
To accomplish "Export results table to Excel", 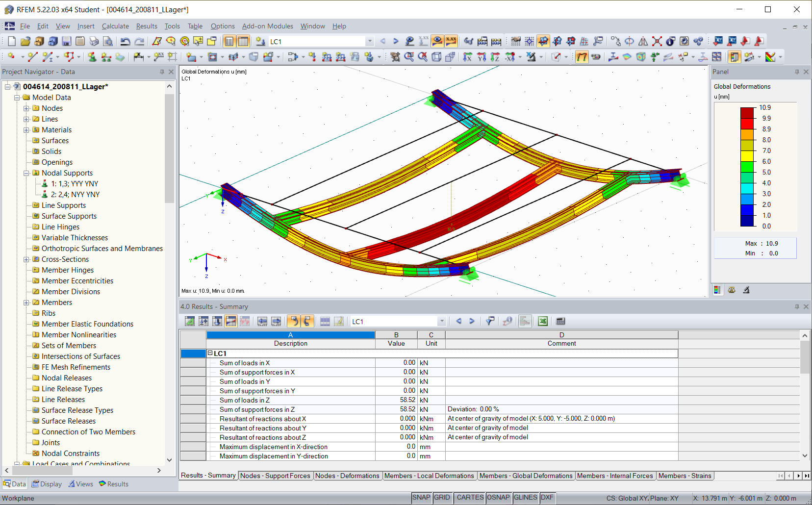I will pos(543,321).
